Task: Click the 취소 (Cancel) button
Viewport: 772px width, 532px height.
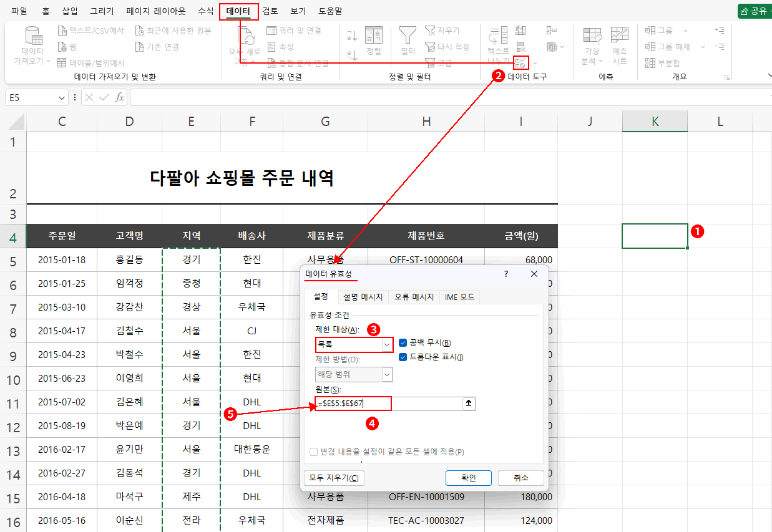Action: click(521, 478)
